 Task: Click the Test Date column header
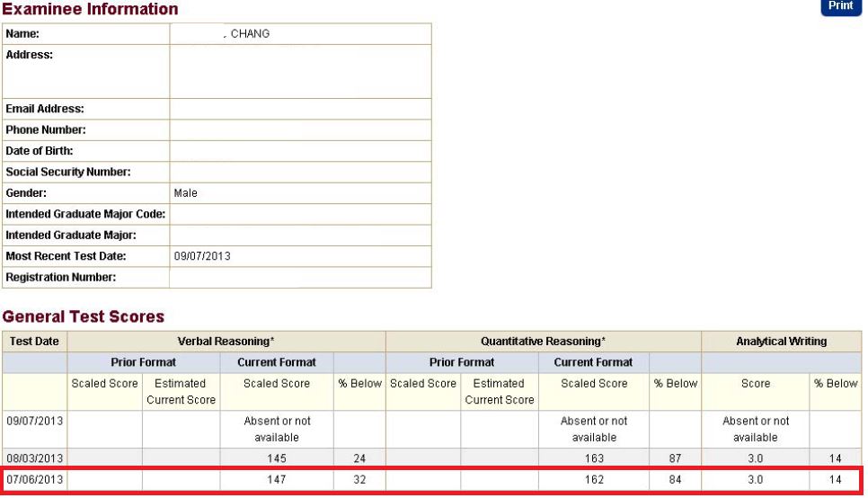[x=34, y=342]
